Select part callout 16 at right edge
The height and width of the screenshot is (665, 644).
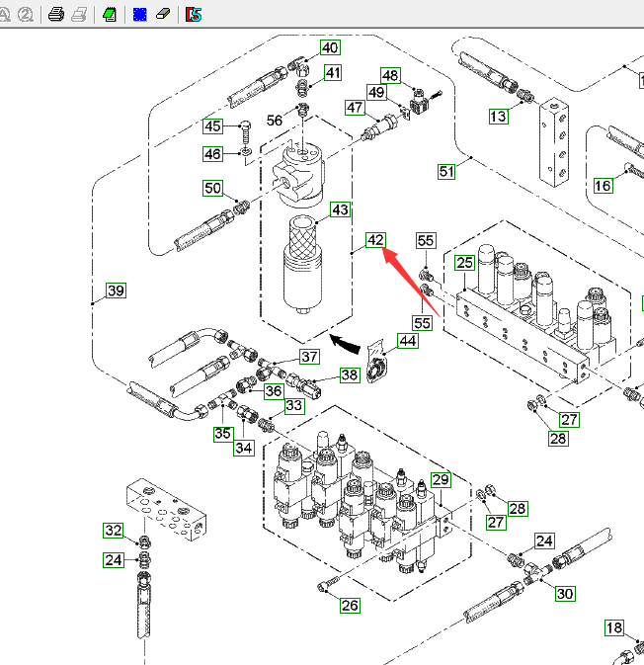[x=604, y=186]
